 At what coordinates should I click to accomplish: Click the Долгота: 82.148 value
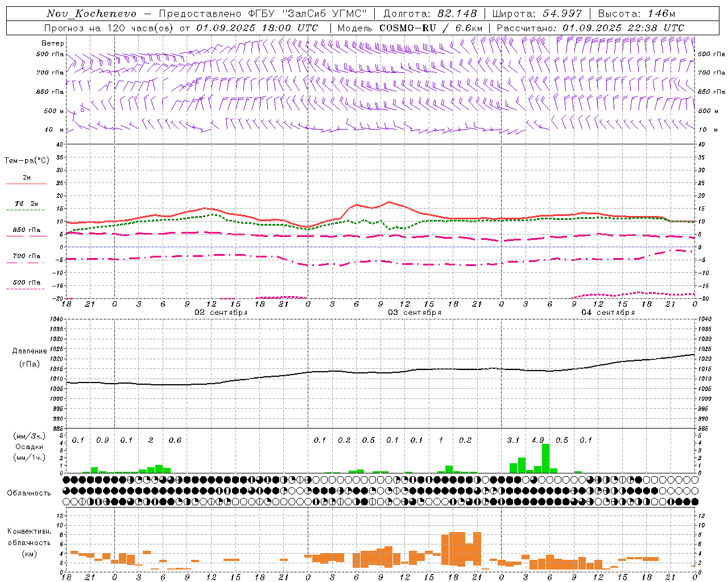[430, 14]
